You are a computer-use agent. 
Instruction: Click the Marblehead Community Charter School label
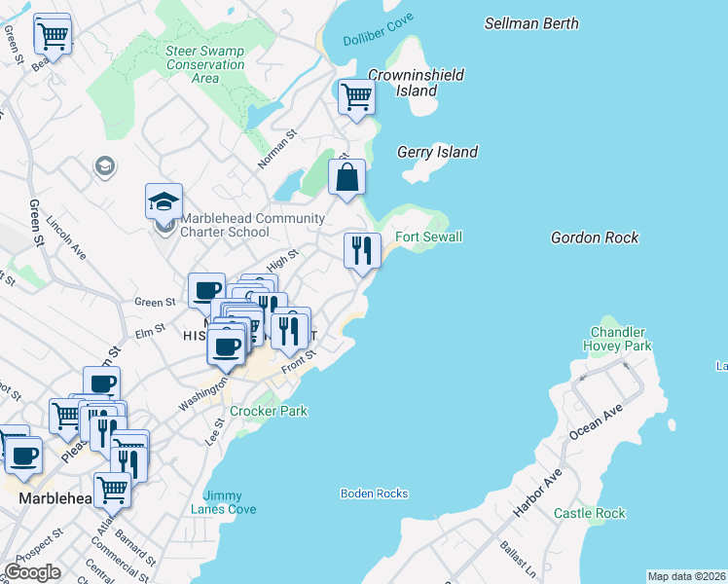[x=253, y=225]
